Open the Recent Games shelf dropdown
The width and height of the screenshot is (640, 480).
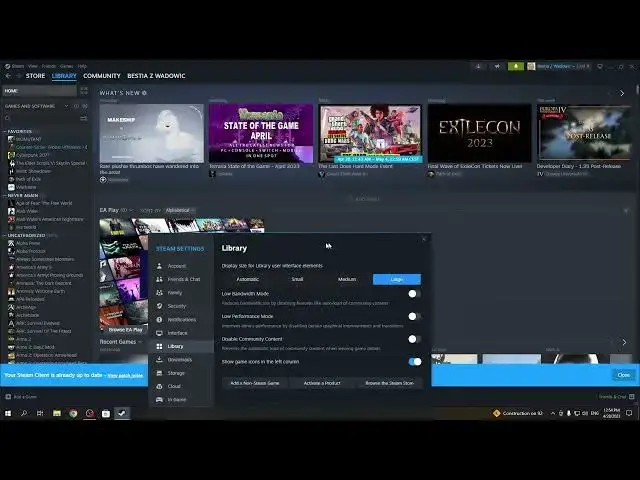(140, 342)
